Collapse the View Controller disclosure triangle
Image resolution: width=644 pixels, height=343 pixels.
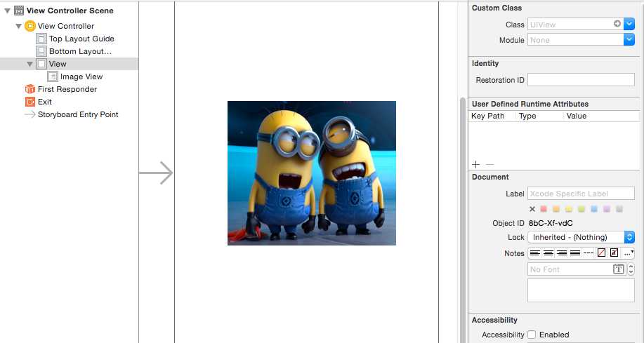pos(18,26)
